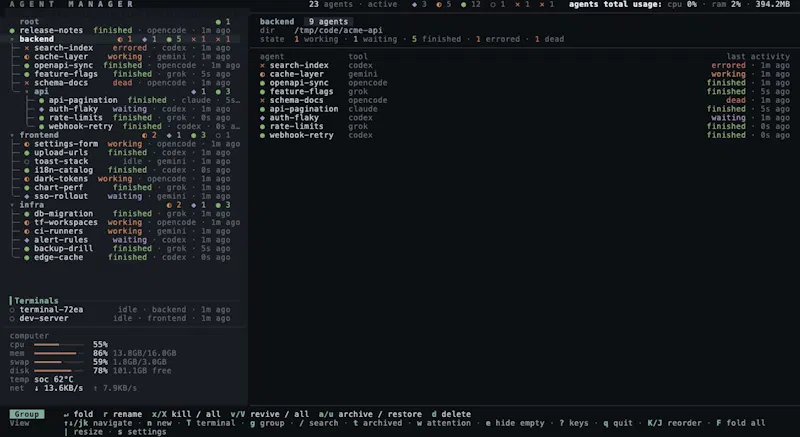800x437 pixels.
Task: Click errored icon beside search-index in detail table
Action: coord(262,65)
